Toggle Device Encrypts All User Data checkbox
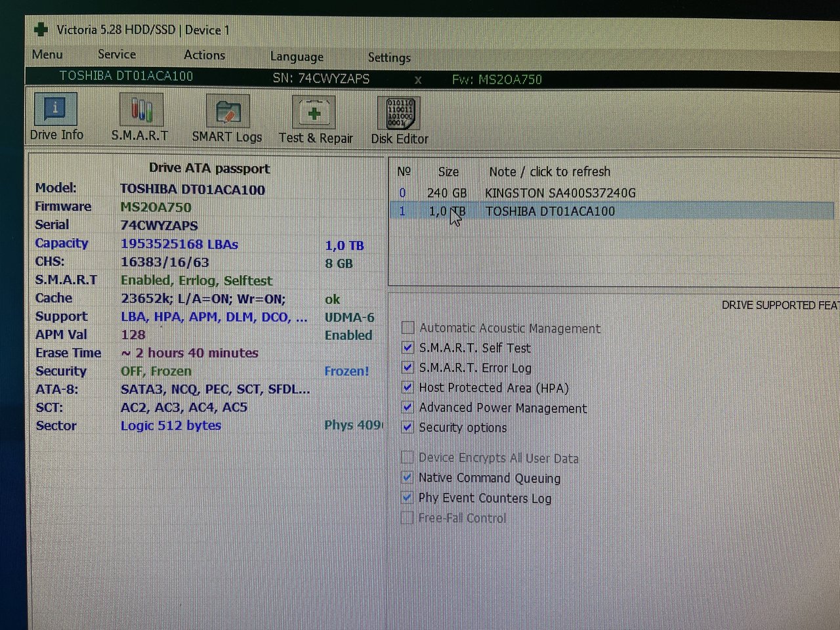This screenshot has width=840, height=630. [x=408, y=457]
